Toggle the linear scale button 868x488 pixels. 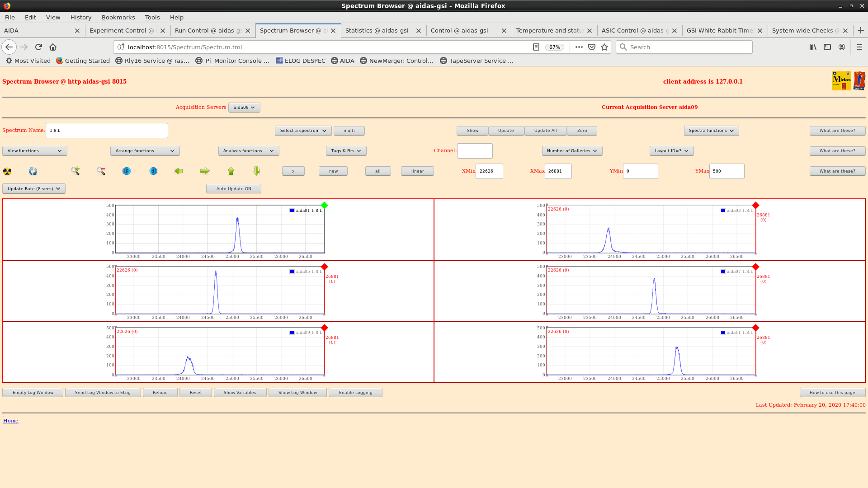[417, 171]
